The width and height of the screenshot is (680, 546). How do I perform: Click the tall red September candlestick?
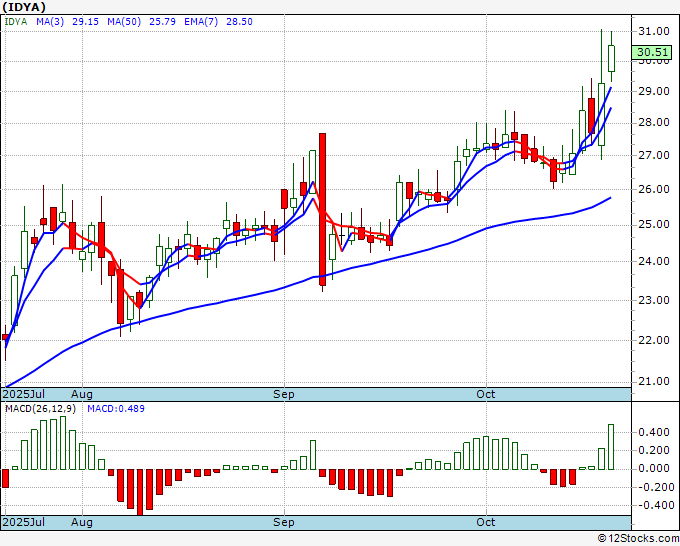pyautogui.click(x=322, y=209)
